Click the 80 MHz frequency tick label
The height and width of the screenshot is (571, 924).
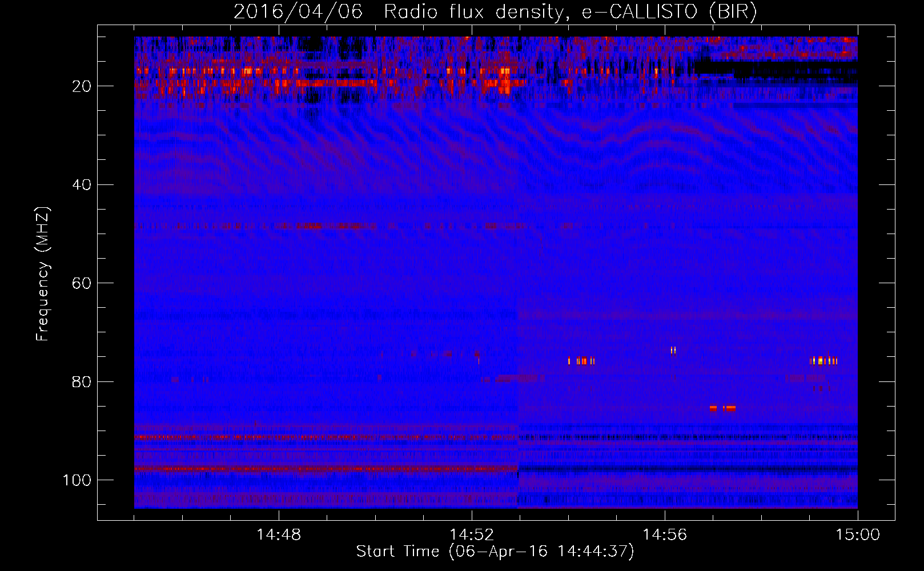pyautogui.click(x=82, y=382)
